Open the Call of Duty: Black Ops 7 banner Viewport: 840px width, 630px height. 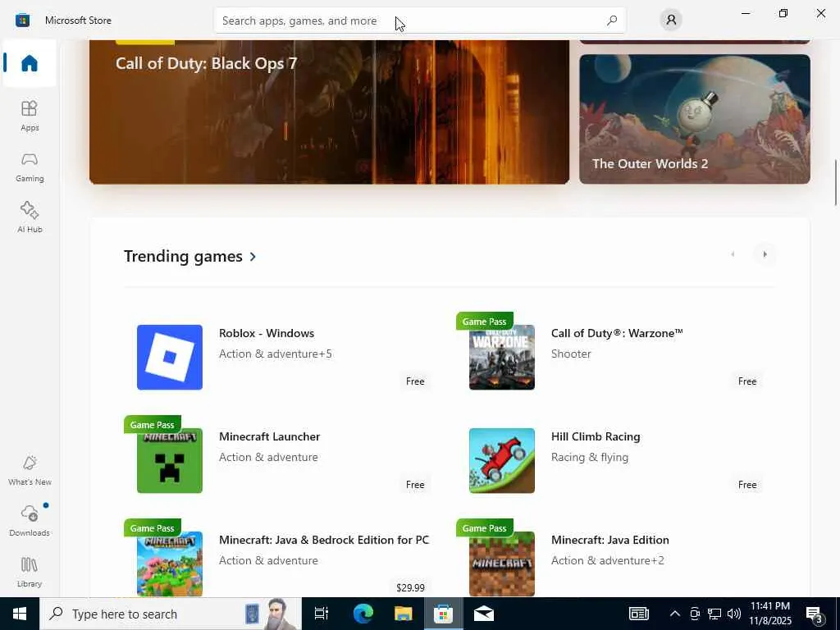click(x=330, y=112)
